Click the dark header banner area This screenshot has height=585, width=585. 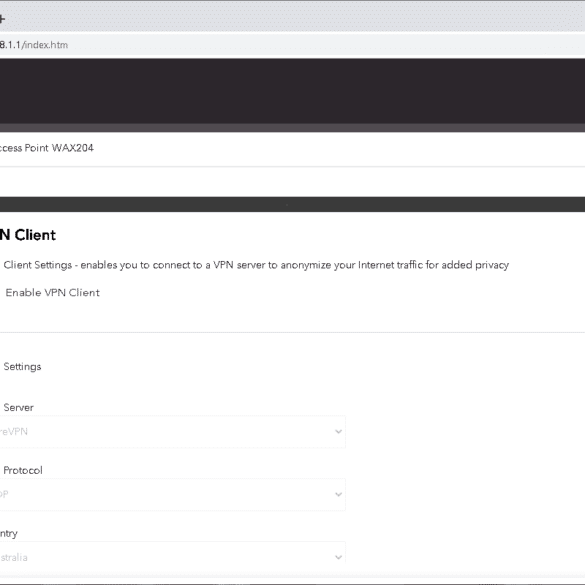click(292, 91)
